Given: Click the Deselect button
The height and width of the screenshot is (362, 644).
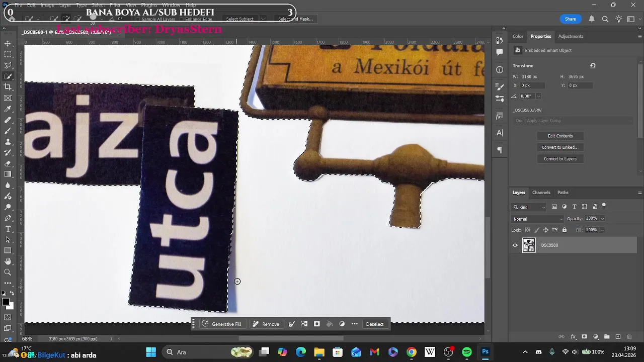Looking at the screenshot, I should coord(375,324).
